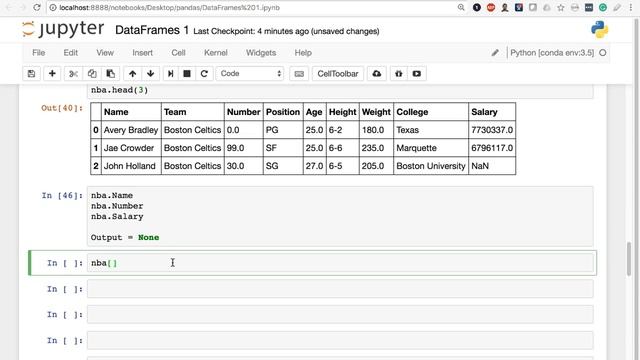This screenshot has height=360, width=640.
Task: Click the kernel idle circle indicator
Action: pyautogui.click(x=603, y=53)
